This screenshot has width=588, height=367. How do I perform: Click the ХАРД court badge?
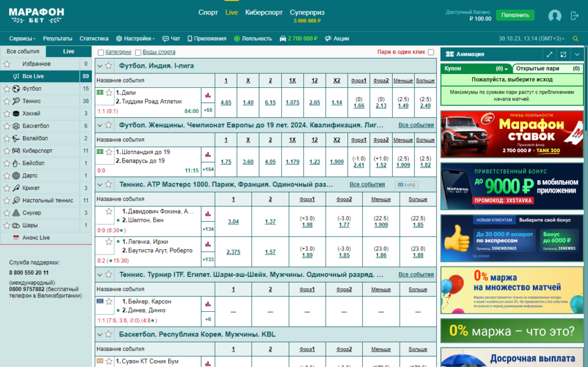coord(407,184)
